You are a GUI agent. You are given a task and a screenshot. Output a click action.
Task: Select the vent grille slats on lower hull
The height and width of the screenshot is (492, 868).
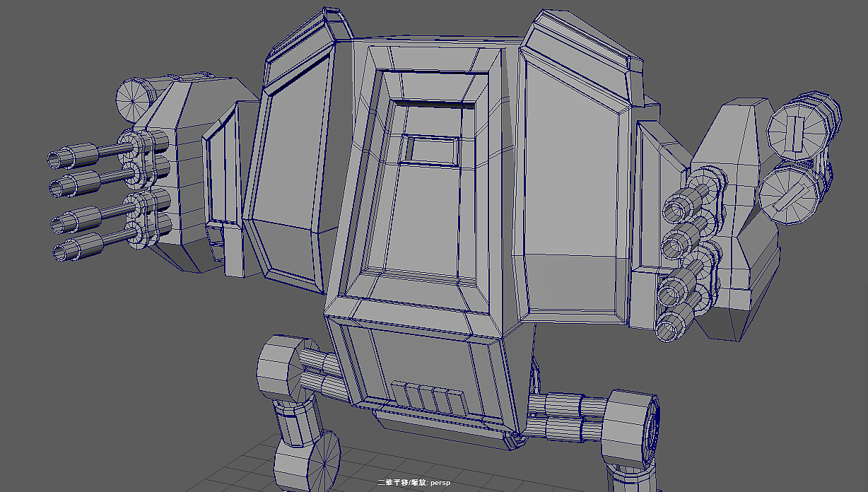tap(428, 398)
